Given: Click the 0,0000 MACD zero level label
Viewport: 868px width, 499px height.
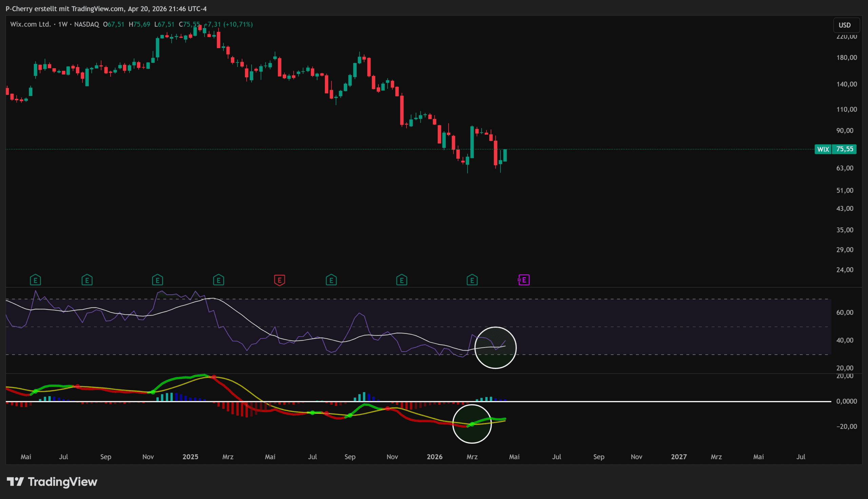Looking at the screenshot, I should [x=846, y=401].
